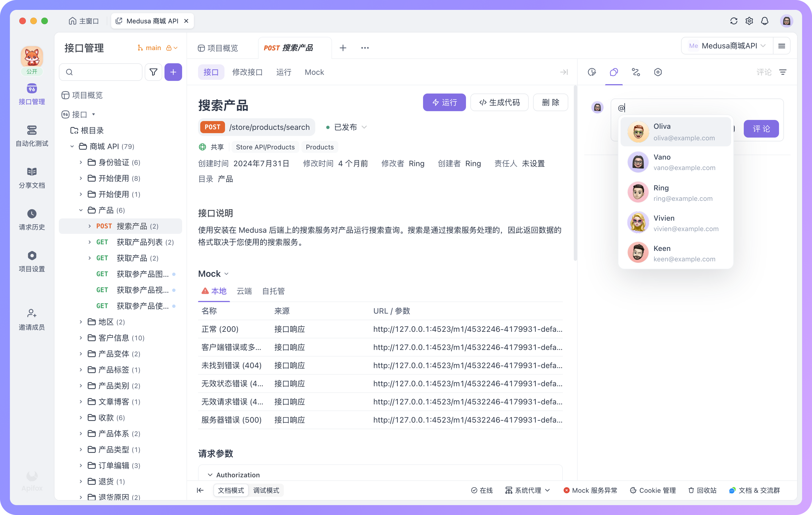The width and height of the screenshot is (812, 515).
Task: Click the purple plus add button
Action: pyautogui.click(x=173, y=72)
